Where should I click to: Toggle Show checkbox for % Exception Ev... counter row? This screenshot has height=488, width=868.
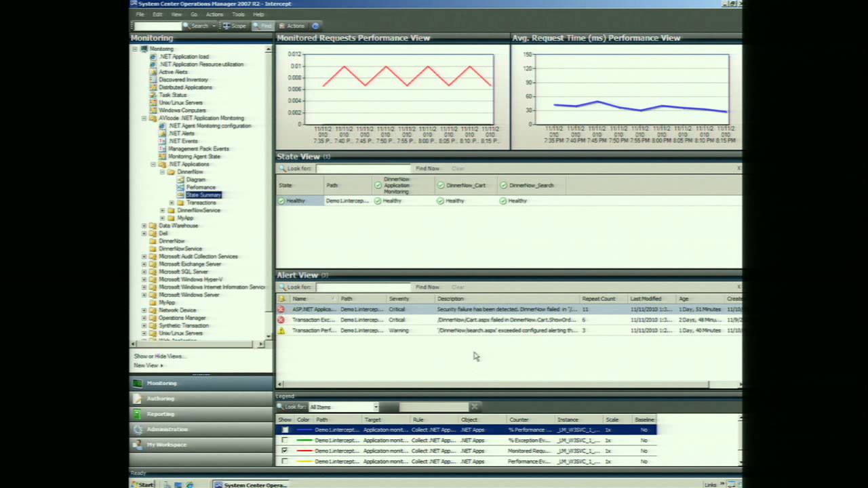285,441
